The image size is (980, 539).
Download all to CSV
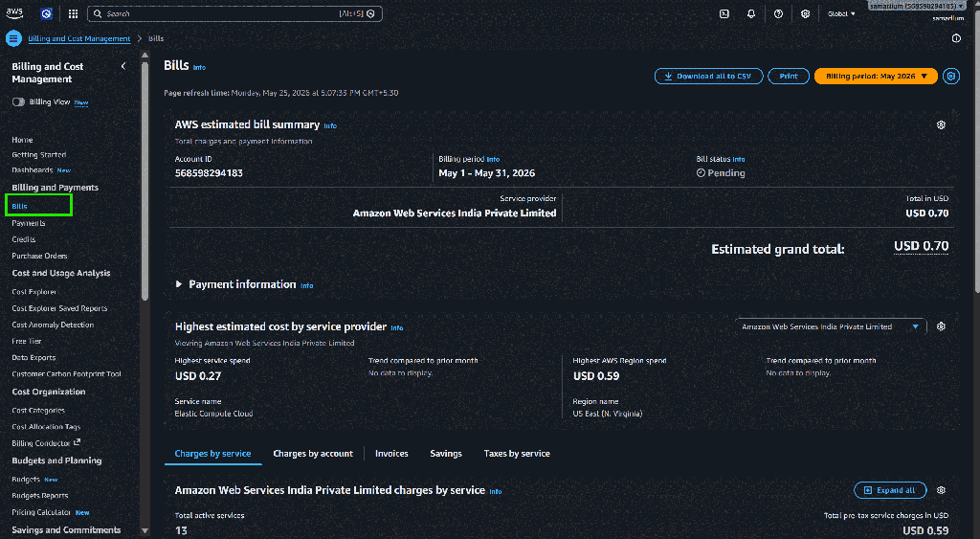pyautogui.click(x=709, y=76)
